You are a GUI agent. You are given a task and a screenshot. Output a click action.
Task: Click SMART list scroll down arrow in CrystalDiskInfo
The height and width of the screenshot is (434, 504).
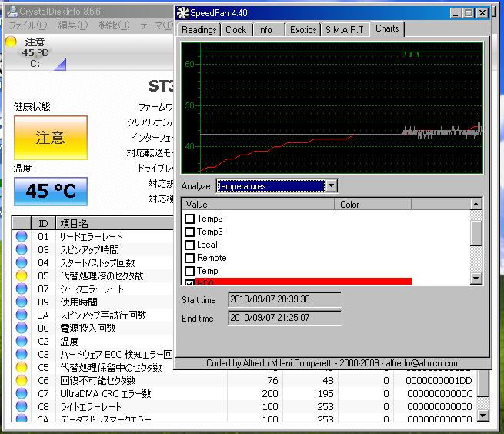pos(482,416)
